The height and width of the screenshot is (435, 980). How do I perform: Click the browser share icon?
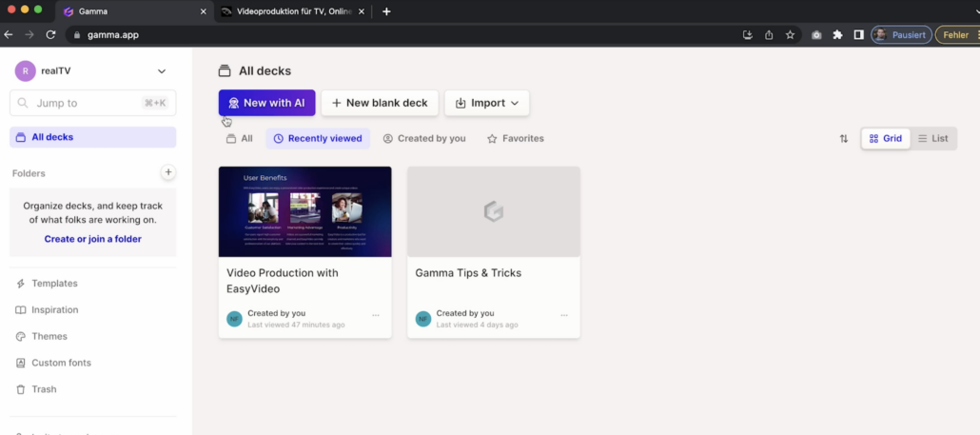(x=769, y=35)
